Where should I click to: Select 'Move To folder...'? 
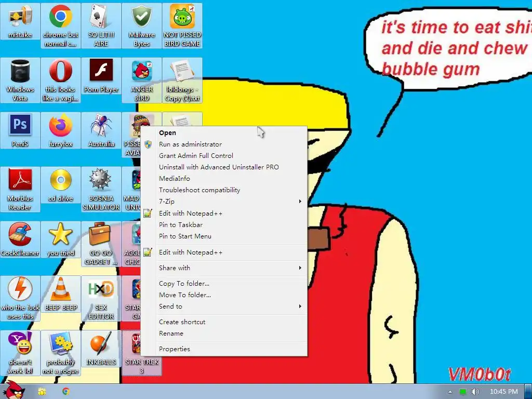tap(224, 295)
